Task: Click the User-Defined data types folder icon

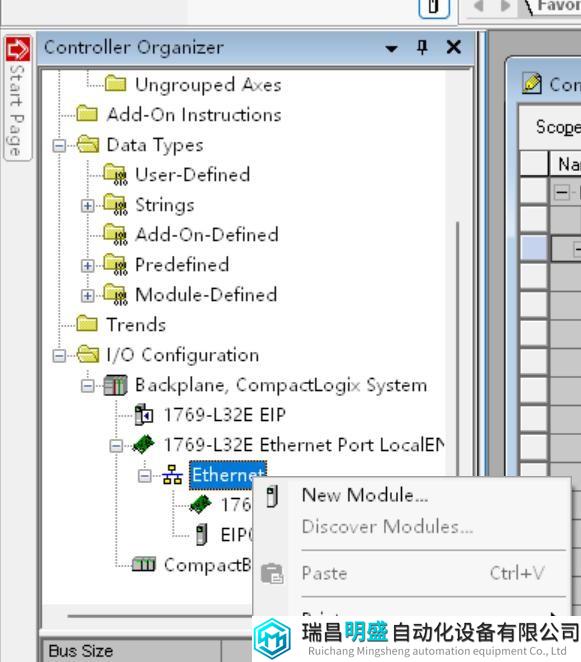Action: point(115,174)
